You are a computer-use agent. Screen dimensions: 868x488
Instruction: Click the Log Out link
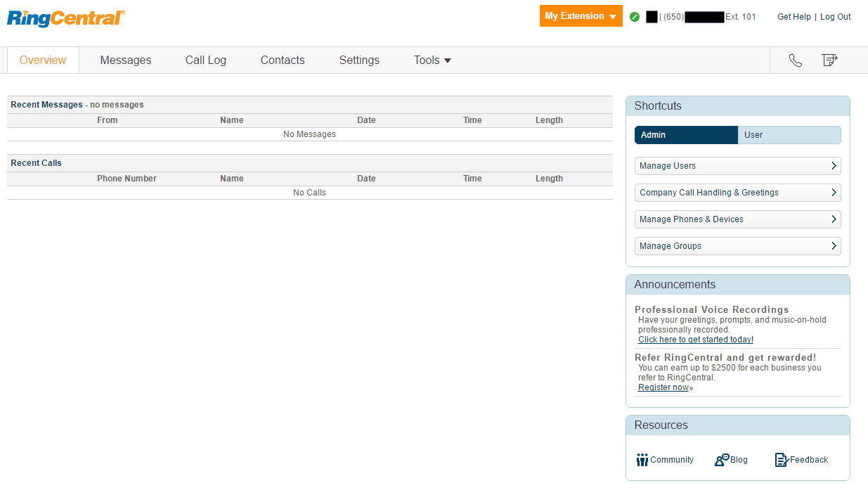click(835, 16)
